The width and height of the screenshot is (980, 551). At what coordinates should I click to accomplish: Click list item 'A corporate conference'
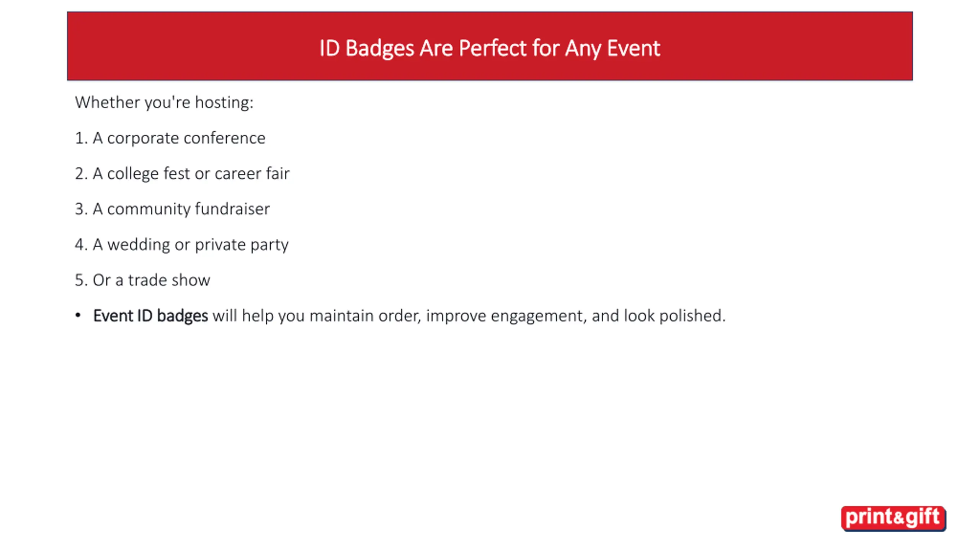point(170,138)
